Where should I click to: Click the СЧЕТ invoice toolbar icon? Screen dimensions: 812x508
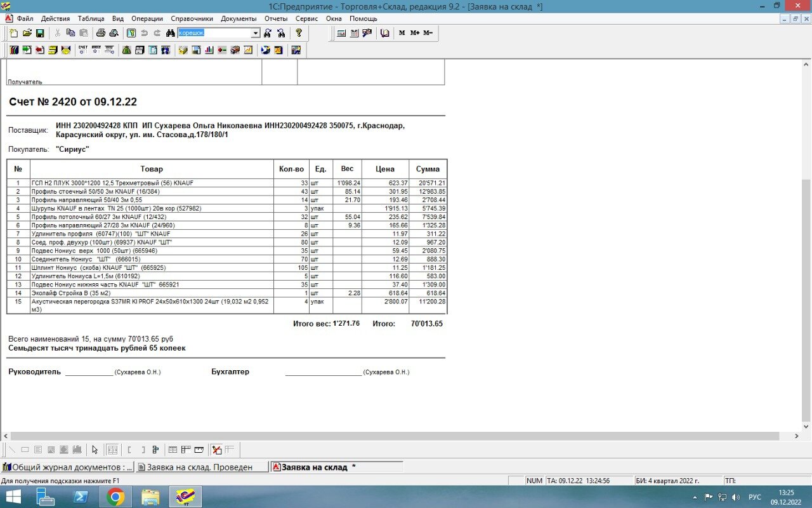(82, 50)
